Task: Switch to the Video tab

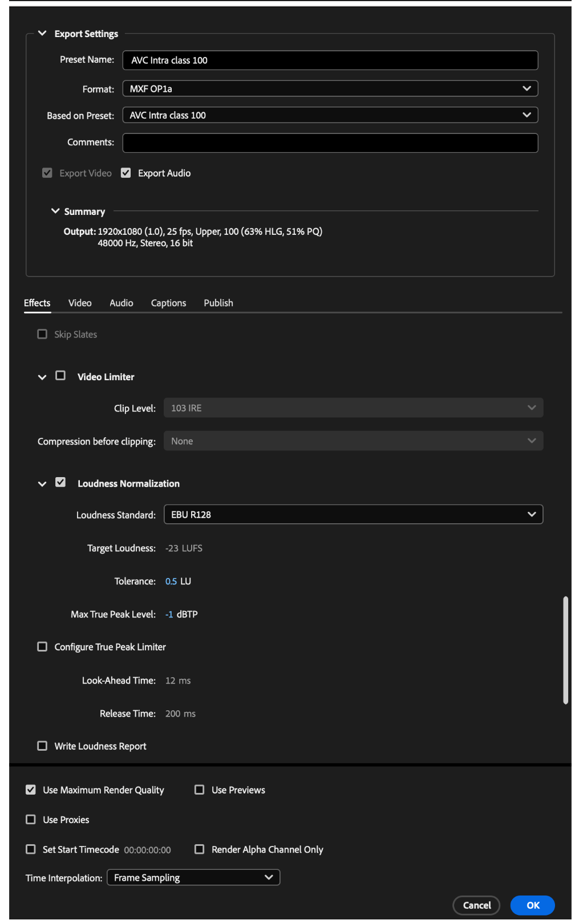Action: point(80,303)
